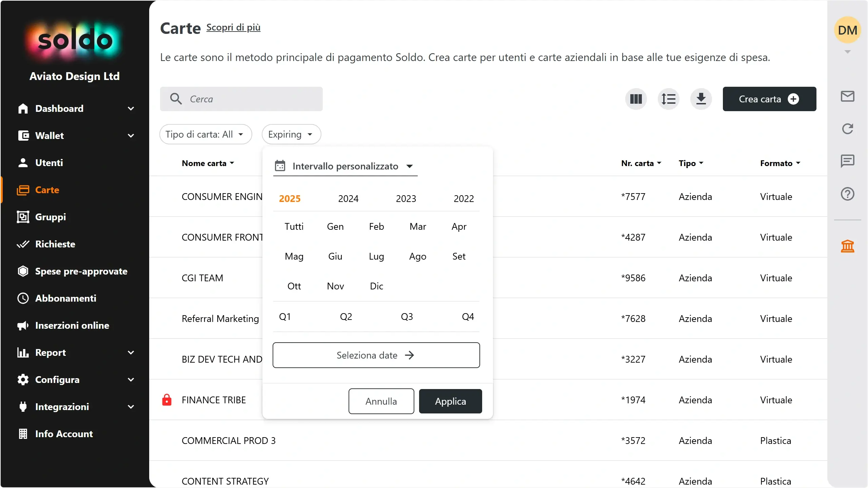The image size is (868, 488).
Task: Expand the Wallet menu chevron
Action: [x=131, y=136]
